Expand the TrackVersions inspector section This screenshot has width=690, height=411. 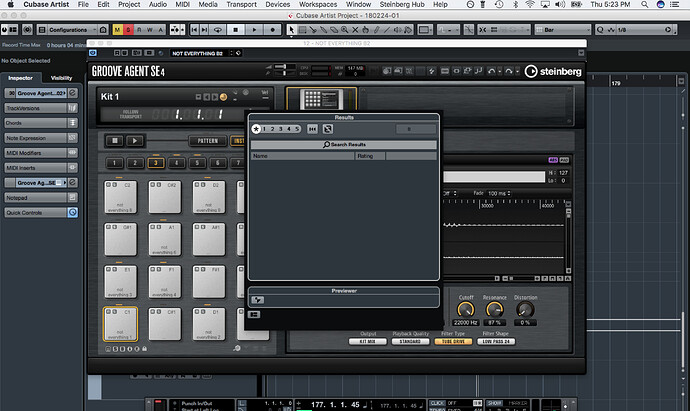41,108
